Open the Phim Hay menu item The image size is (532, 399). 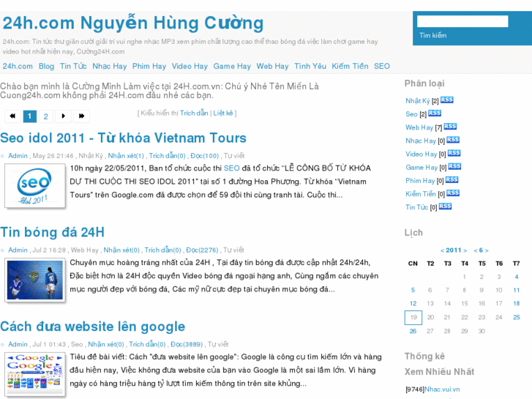pos(149,66)
